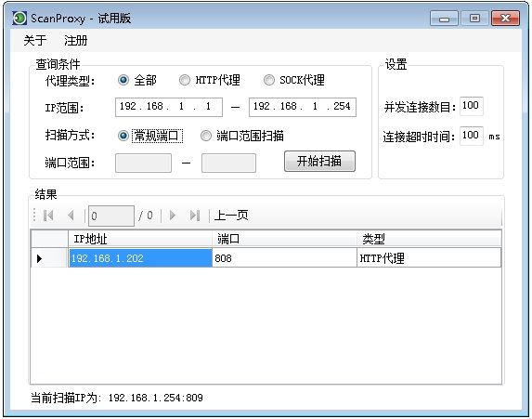This screenshot has width=532, height=419.
Task: Click the 并发连接数目 input field
Action: [472, 106]
